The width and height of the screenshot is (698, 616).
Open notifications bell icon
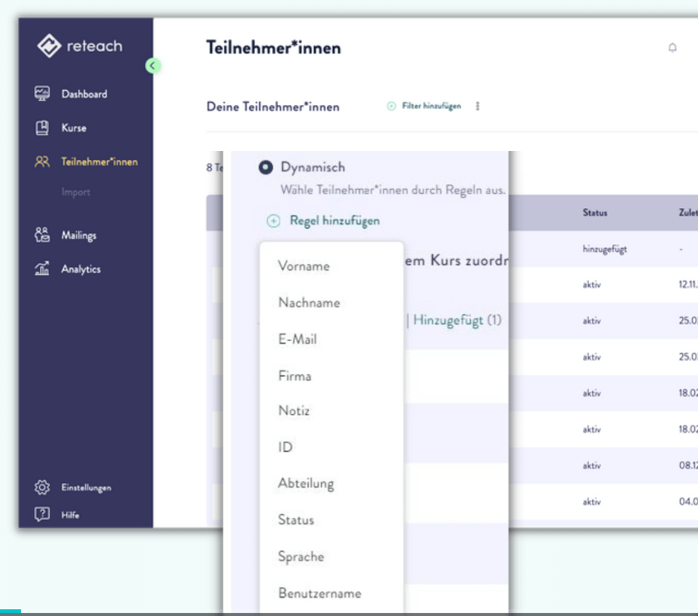click(672, 47)
